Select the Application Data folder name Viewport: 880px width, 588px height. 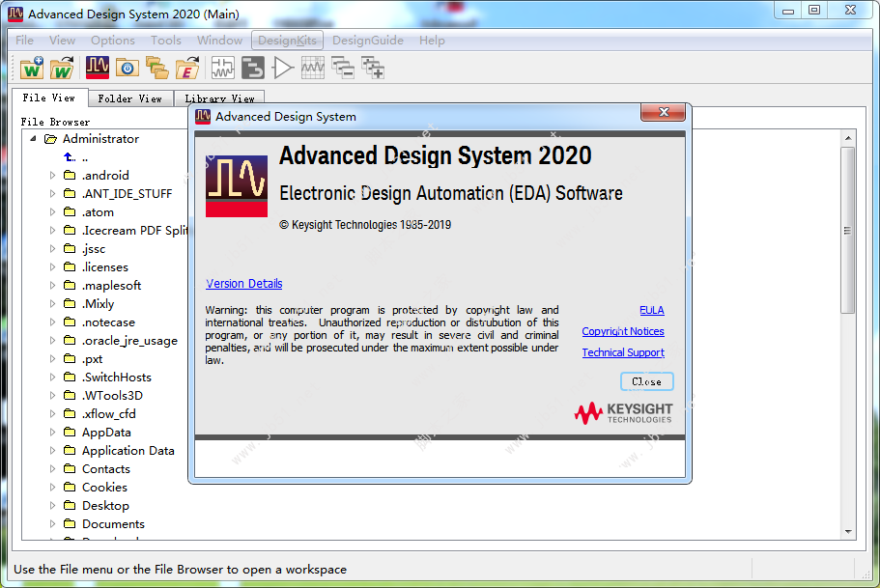(x=128, y=451)
